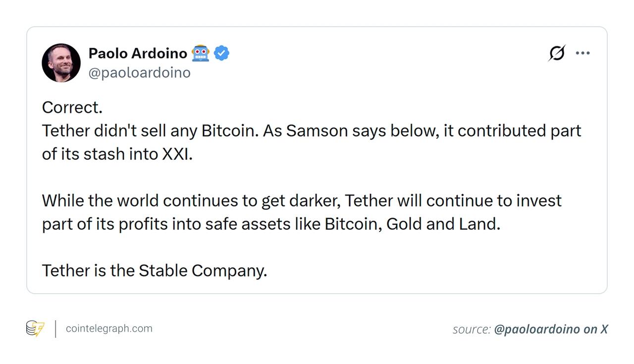Open the @paoloardoino handle under the name
634x364 pixels.
tap(139, 72)
